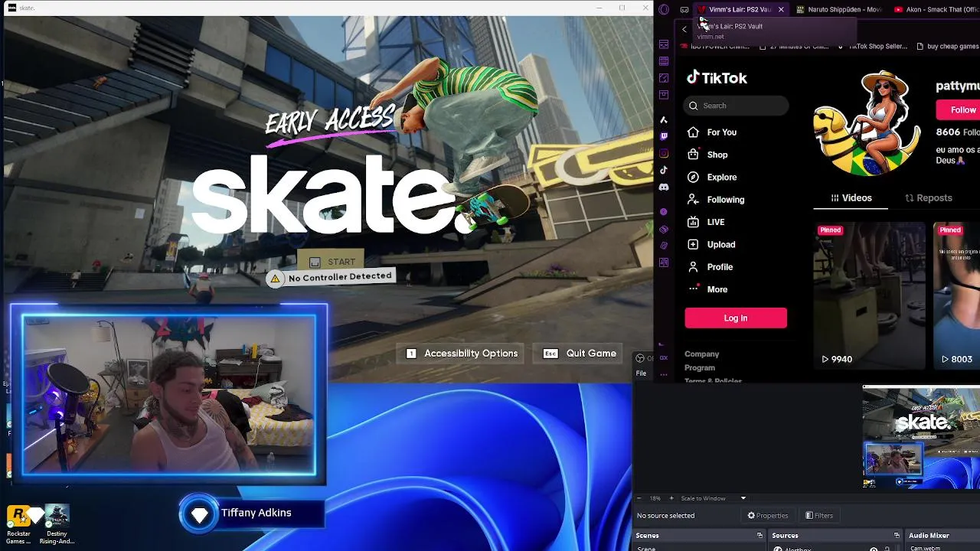Viewport: 980px width, 551px height.
Task: Go back with the browser back arrow
Action: point(684,29)
